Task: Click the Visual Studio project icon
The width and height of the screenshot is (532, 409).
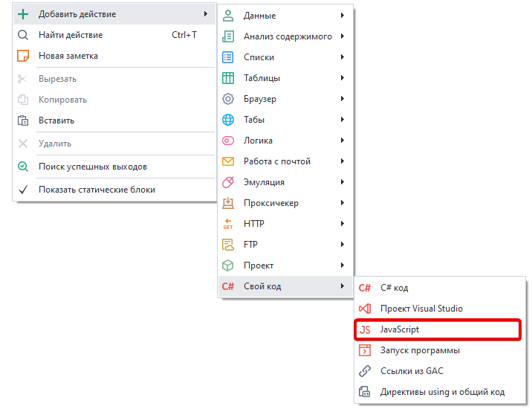Action: pyautogui.click(x=364, y=309)
